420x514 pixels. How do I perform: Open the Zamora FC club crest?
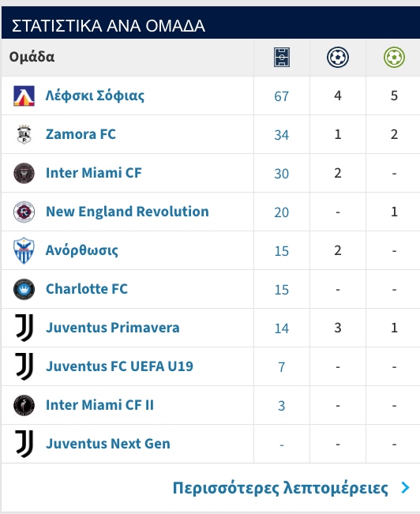[x=24, y=134]
